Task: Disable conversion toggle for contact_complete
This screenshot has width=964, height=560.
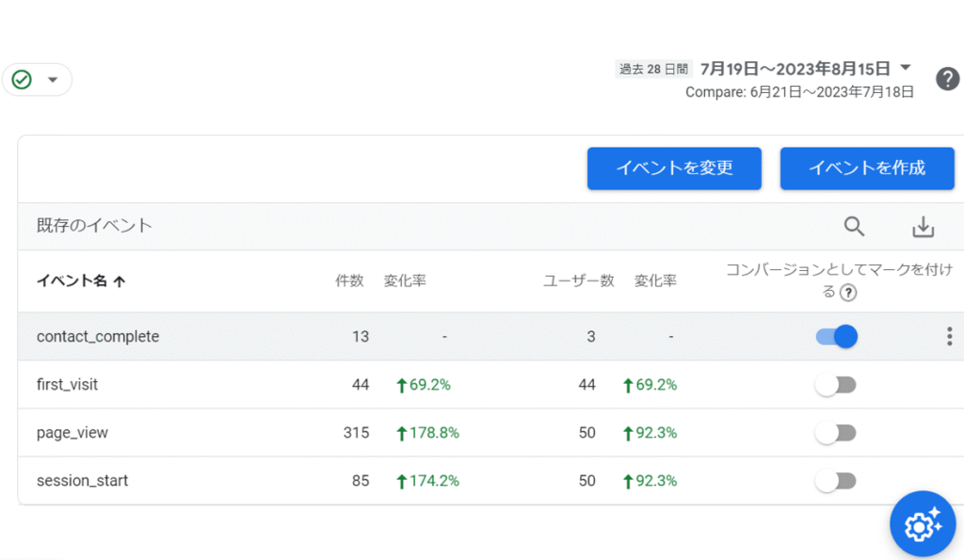Action: click(836, 336)
